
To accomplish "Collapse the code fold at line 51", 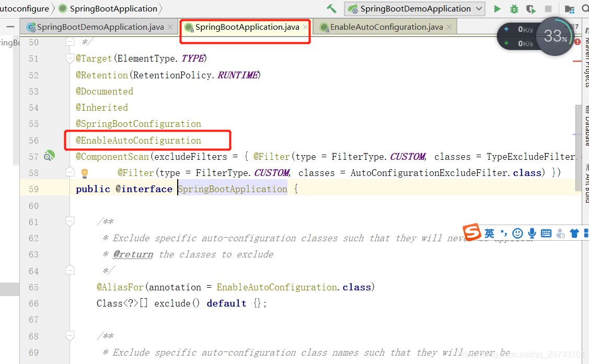I will pyautogui.click(x=70, y=58).
